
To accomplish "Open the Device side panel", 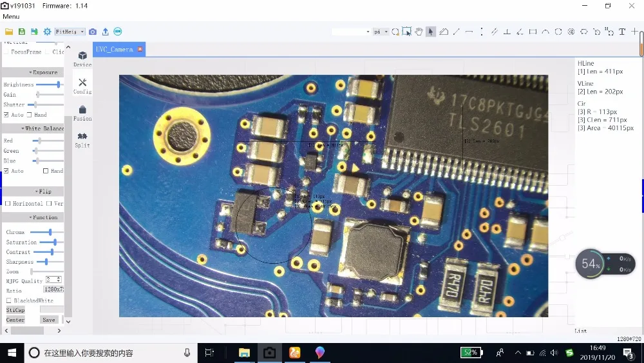I will point(82,59).
